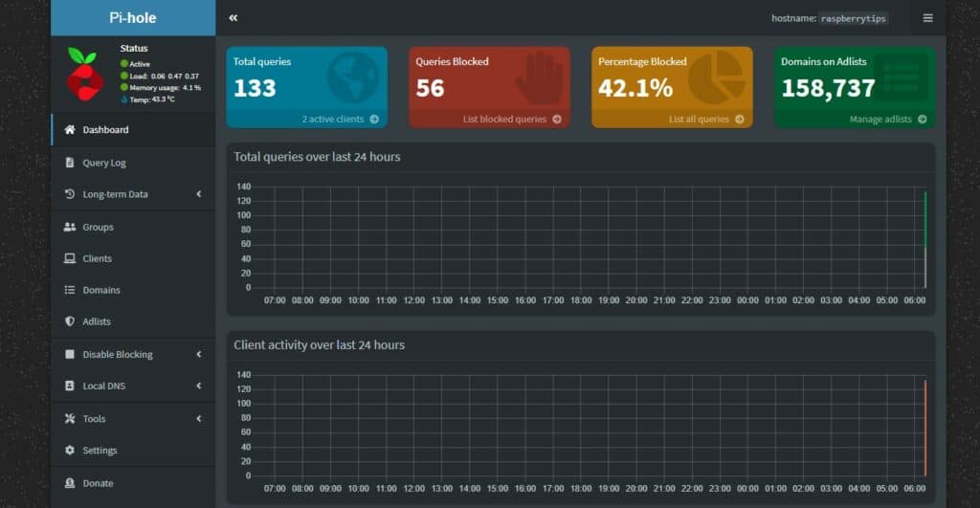
Task: Open the Donate menu item
Action: (x=133, y=483)
